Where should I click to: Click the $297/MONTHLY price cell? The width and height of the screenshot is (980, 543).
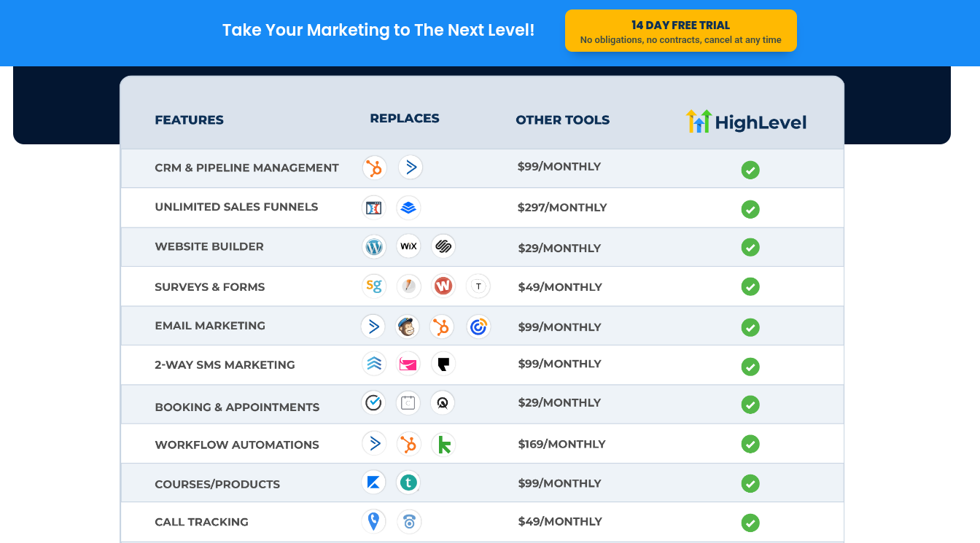(562, 208)
